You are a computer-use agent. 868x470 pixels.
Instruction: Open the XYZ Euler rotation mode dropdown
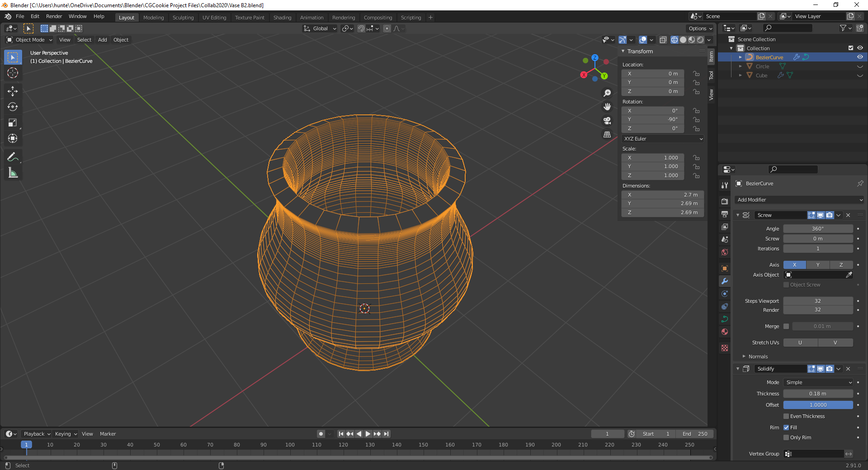[x=663, y=139]
